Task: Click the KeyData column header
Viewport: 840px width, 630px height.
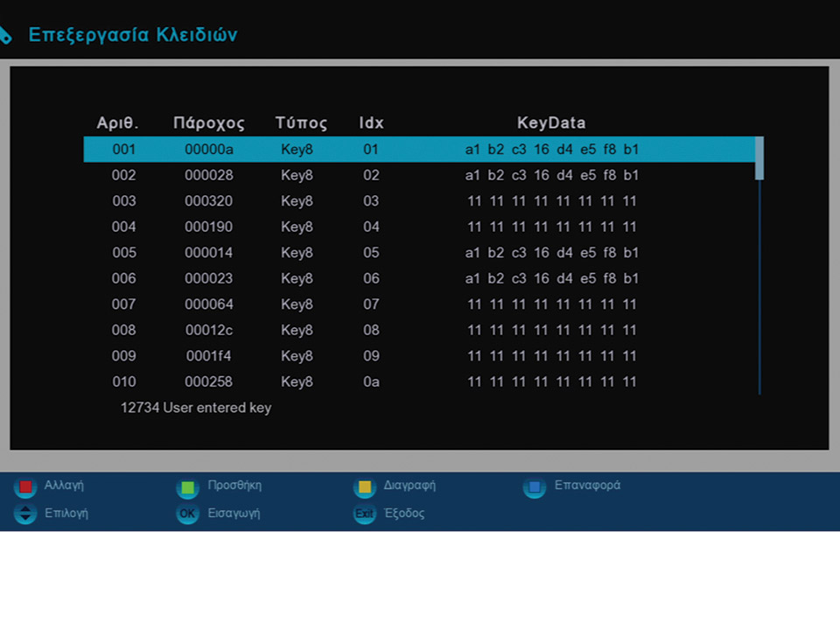Action: [551, 123]
